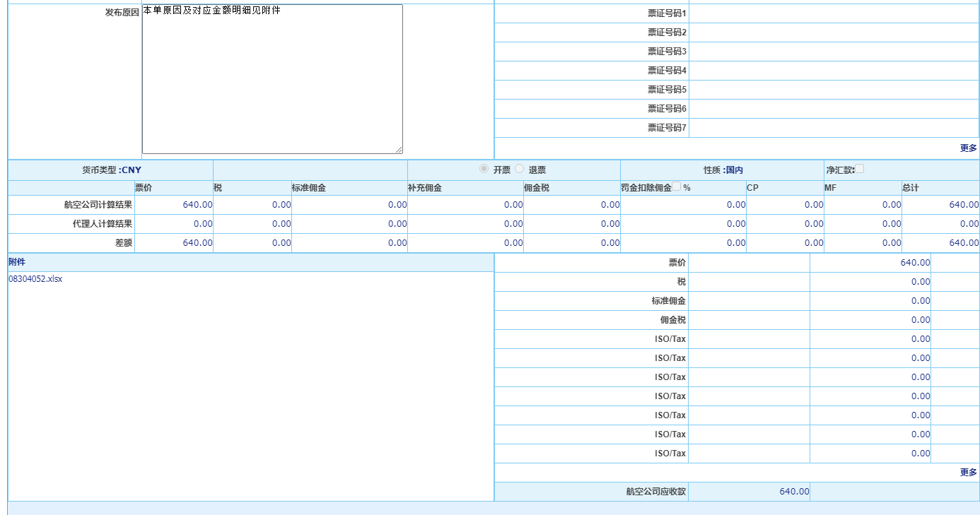Open attachment 08304052.xlsx
Image resolution: width=980 pixels, height=515 pixels.
click(x=35, y=279)
